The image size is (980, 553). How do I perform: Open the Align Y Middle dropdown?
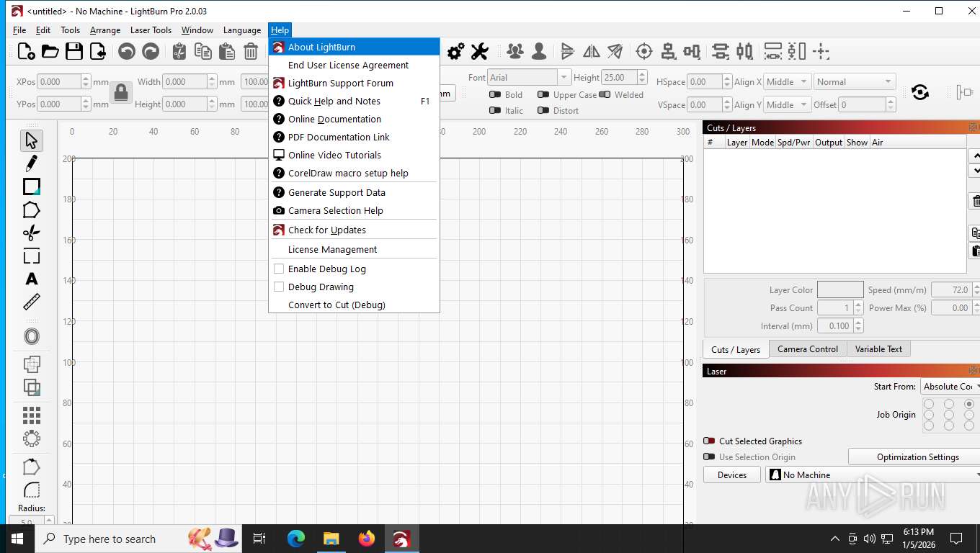point(788,104)
